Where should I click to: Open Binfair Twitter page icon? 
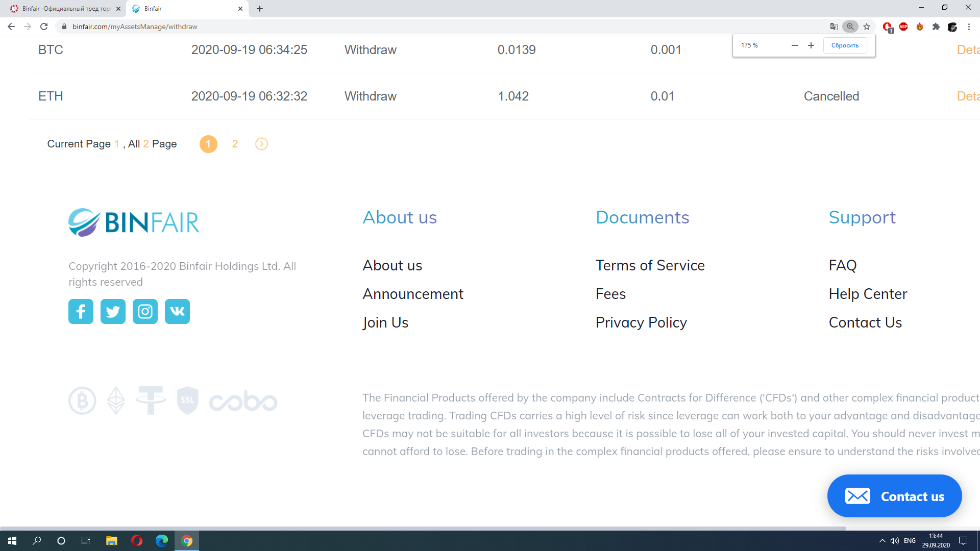click(113, 311)
